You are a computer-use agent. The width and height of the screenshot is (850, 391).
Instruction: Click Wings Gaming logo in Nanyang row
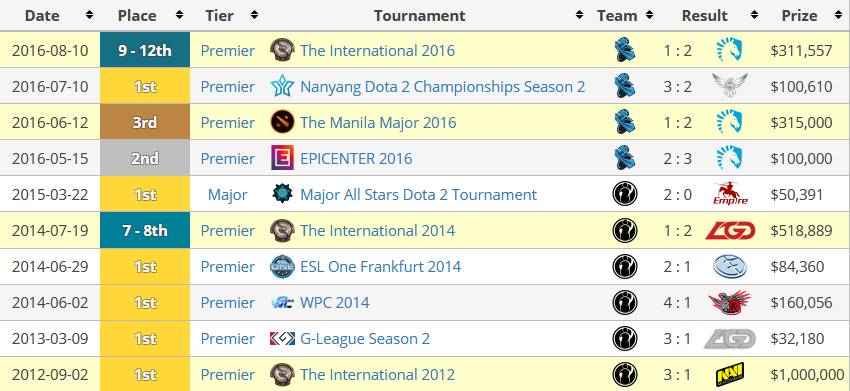pyautogui.click(x=730, y=86)
